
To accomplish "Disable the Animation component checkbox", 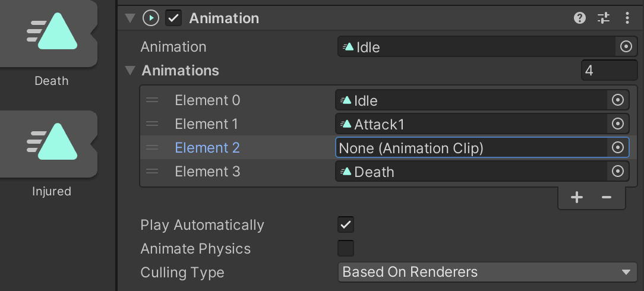I will click(x=173, y=18).
